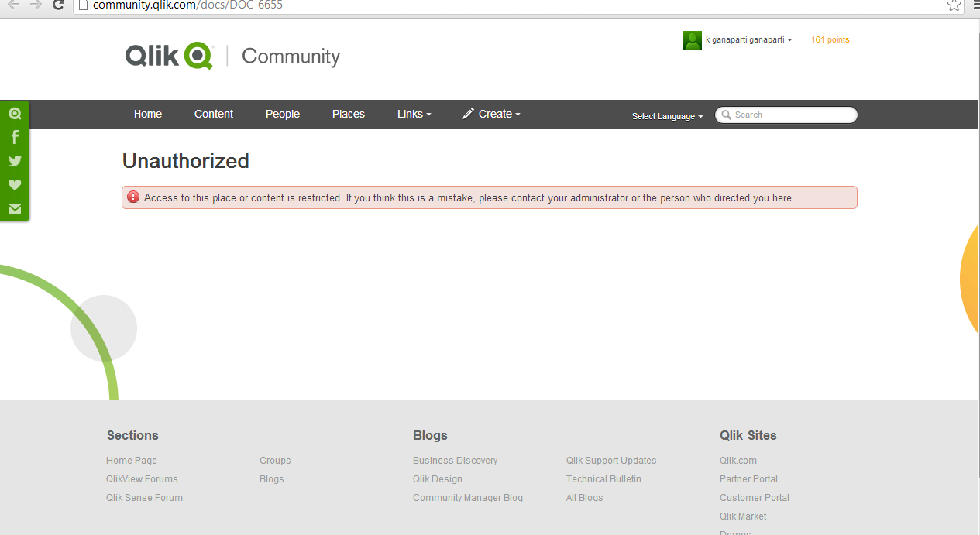Click the Blogs footer heading
The width and height of the screenshot is (980, 535).
[x=430, y=435]
